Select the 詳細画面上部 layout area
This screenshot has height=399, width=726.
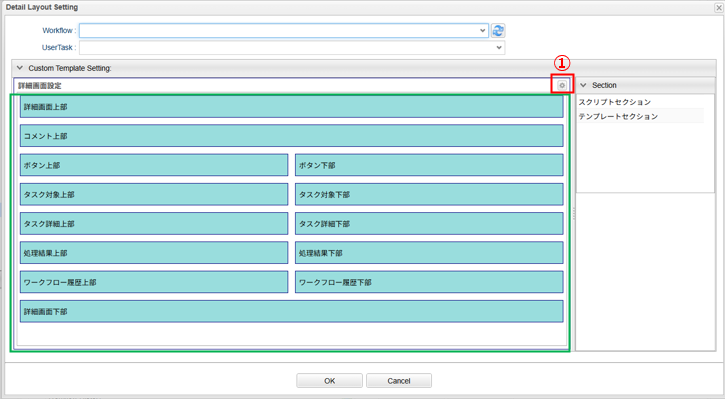[292, 107]
